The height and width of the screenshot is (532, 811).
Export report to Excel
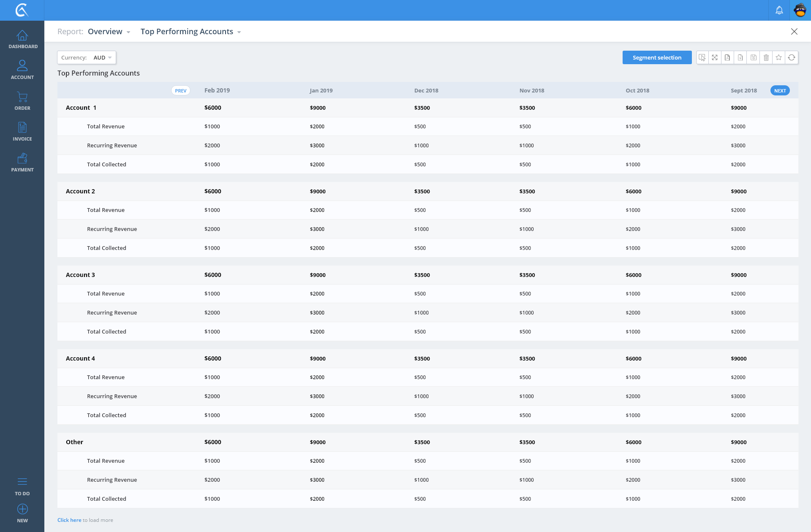coord(740,57)
